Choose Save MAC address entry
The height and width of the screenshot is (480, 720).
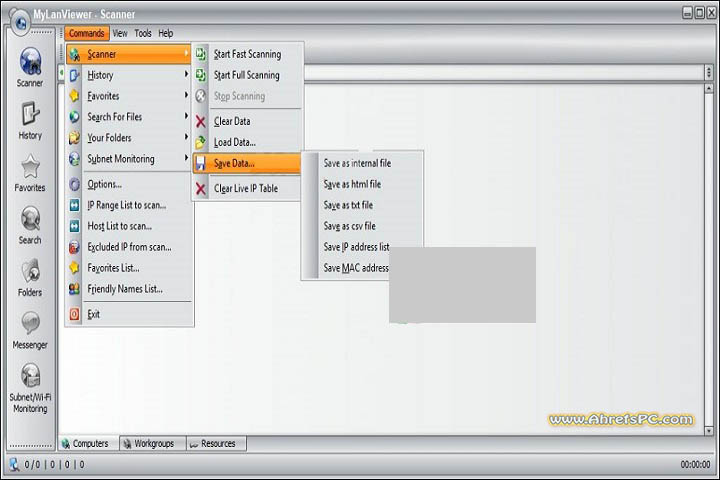coord(355,268)
